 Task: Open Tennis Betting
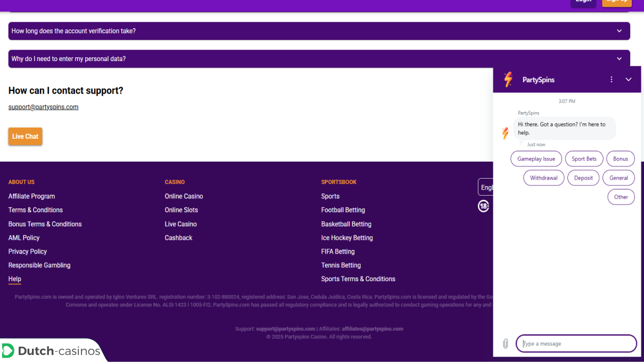341,265
